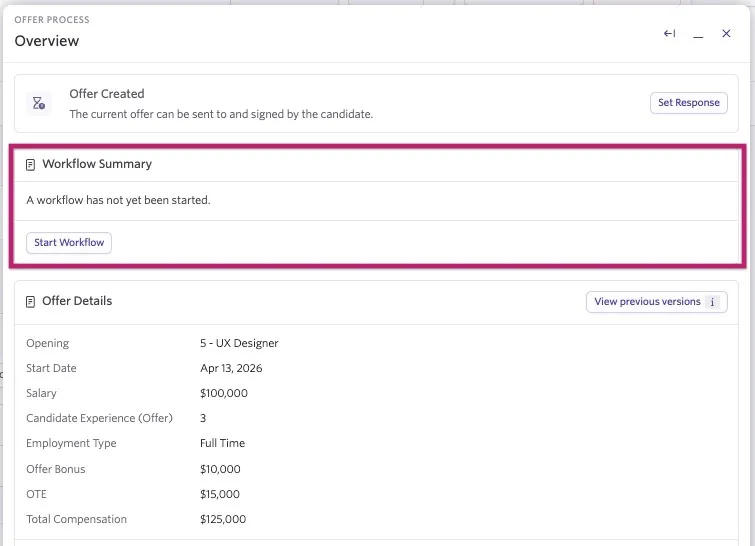Click the OTE label
This screenshot has width=755, height=546.
coord(37,494)
